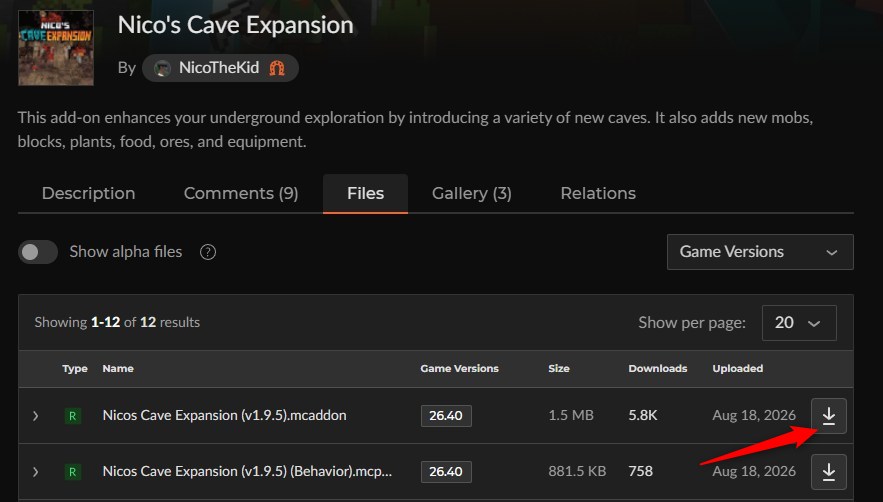
Task: Open Nico's Cave Expansion project thumbnail
Action: click(x=56, y=48)
